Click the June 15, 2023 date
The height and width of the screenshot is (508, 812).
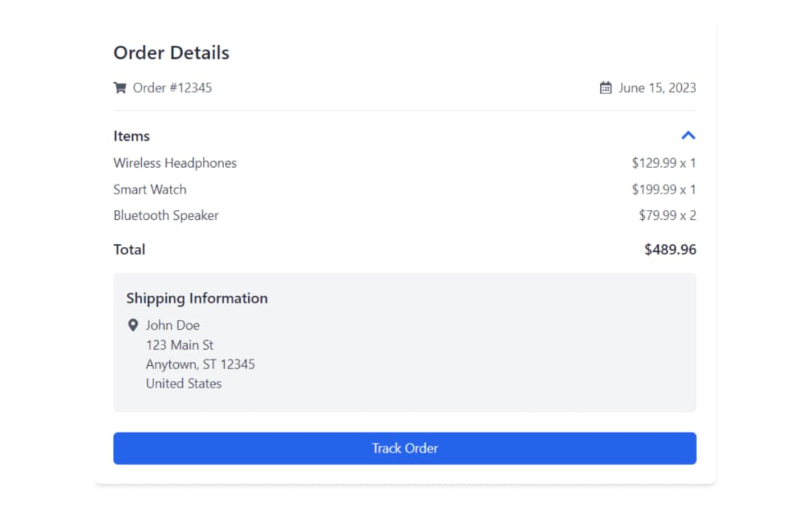tap(657, 87)
